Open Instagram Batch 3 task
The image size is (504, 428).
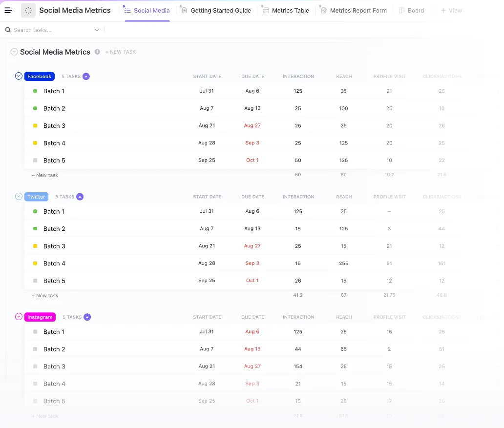click(x=54, y=367)
